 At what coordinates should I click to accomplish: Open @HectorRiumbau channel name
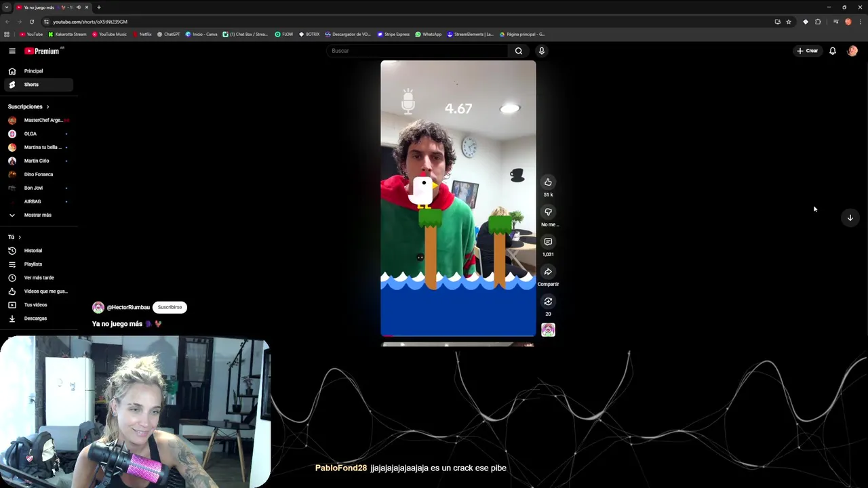coord(128,308)
